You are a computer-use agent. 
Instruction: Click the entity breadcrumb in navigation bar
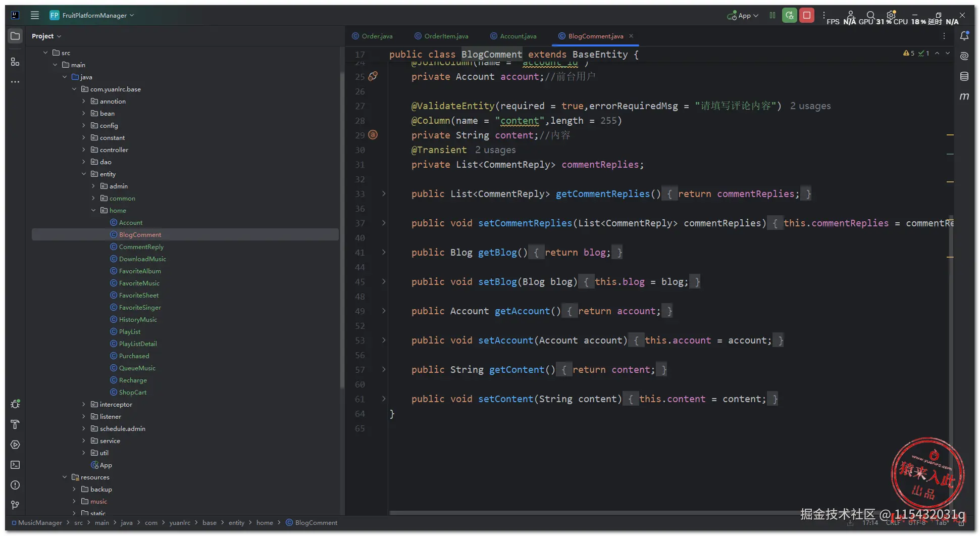(x=236, y=522)
